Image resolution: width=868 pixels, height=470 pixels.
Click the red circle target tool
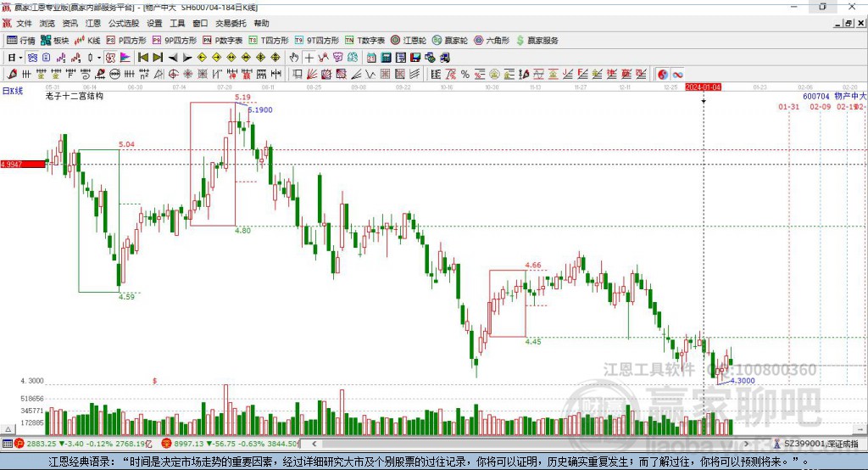(x=173, y=75)
